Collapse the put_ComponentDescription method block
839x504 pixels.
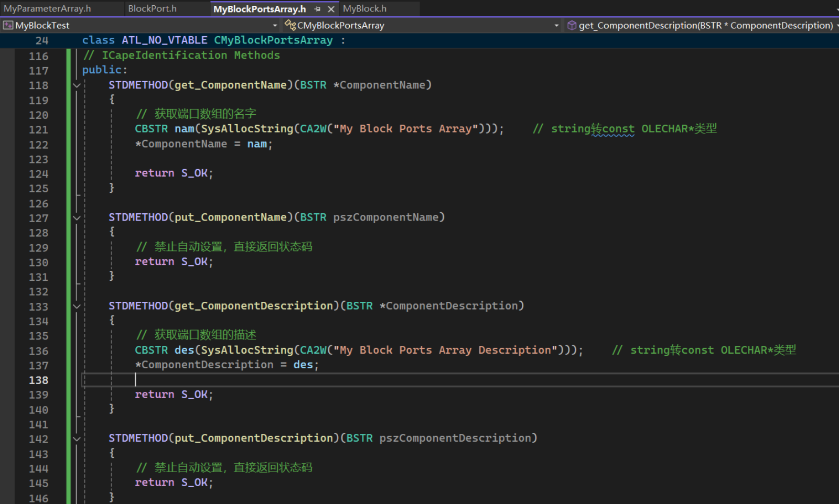click(x=77, y=439)
